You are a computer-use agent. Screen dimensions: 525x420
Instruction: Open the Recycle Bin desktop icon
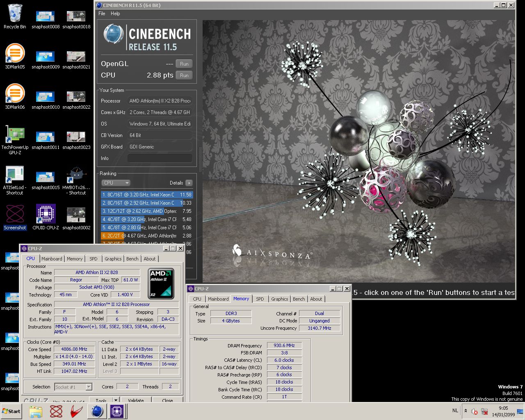click(x=15, y=16)
